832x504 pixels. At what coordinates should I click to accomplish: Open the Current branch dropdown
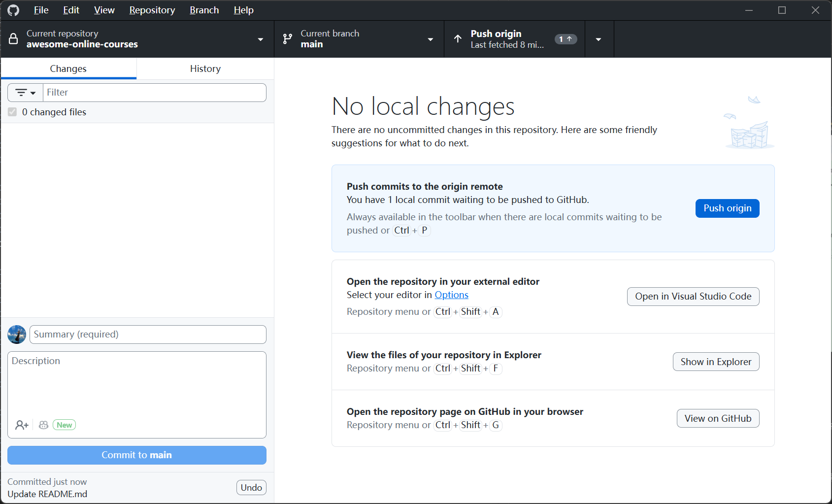pos(430,39)
